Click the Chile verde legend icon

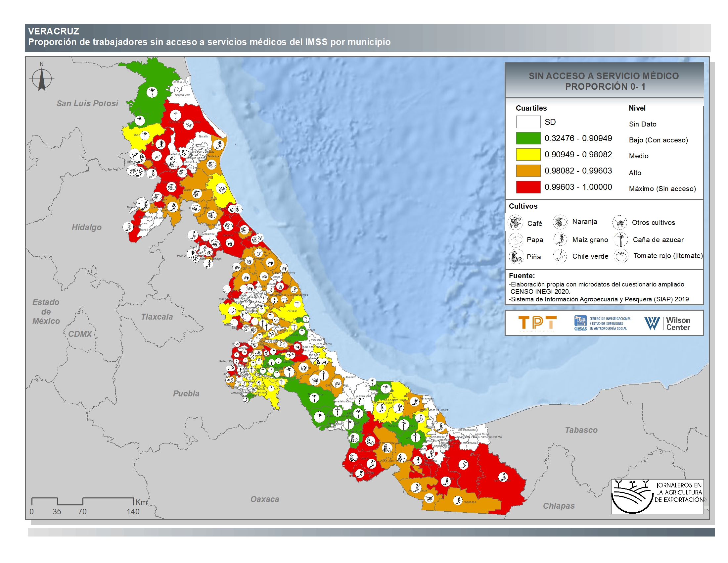pos(560,256)
